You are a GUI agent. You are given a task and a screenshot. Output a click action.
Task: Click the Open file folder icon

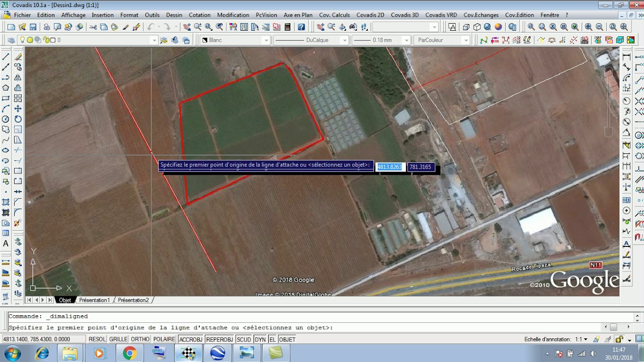pyautogui.click(x=22, y=27)
